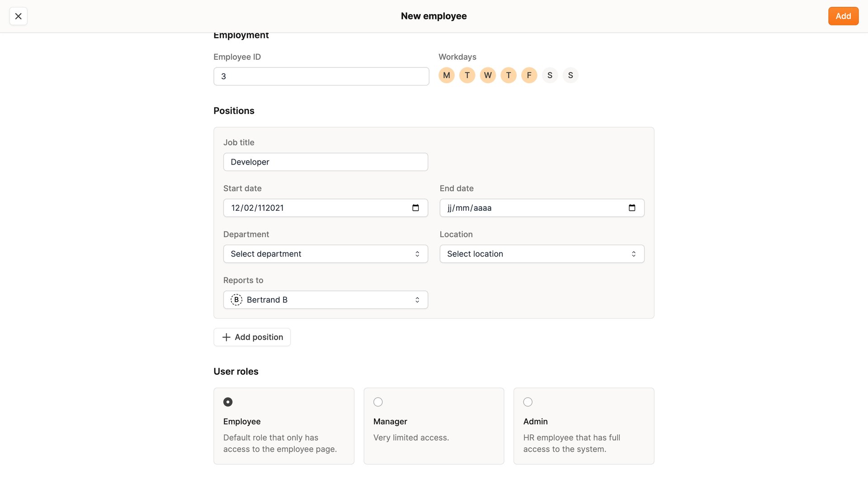
Task: Disable the Wednesday workday
Action: (x=488, y=75)
